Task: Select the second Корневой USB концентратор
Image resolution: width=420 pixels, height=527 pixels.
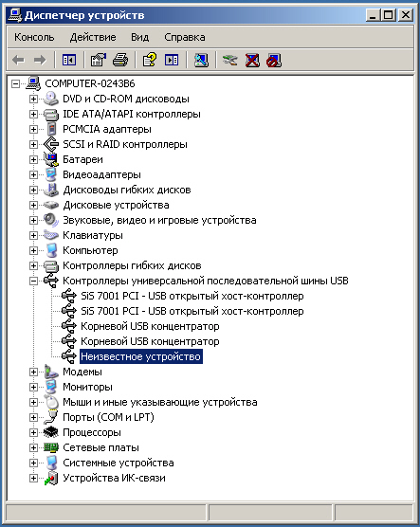Action: pos(150,341)
